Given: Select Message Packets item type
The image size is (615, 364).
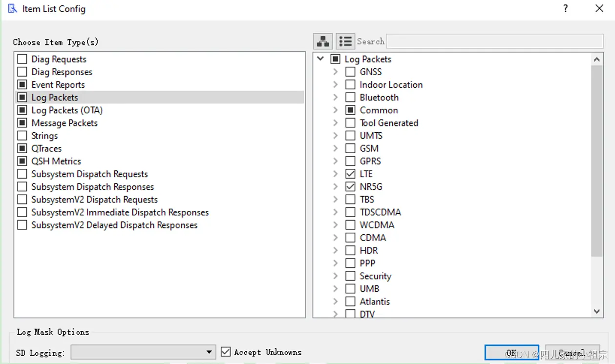Looking at the screenshot, I should pos(64,123).
